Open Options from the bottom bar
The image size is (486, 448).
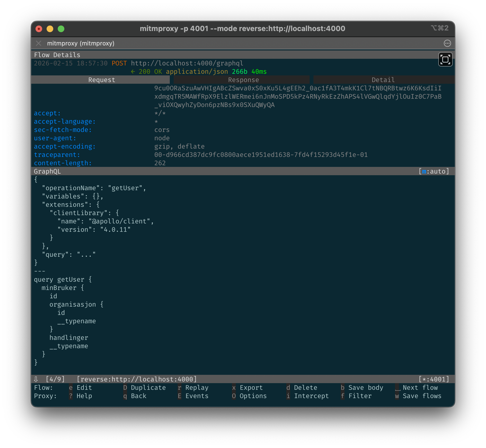[253, 396]
